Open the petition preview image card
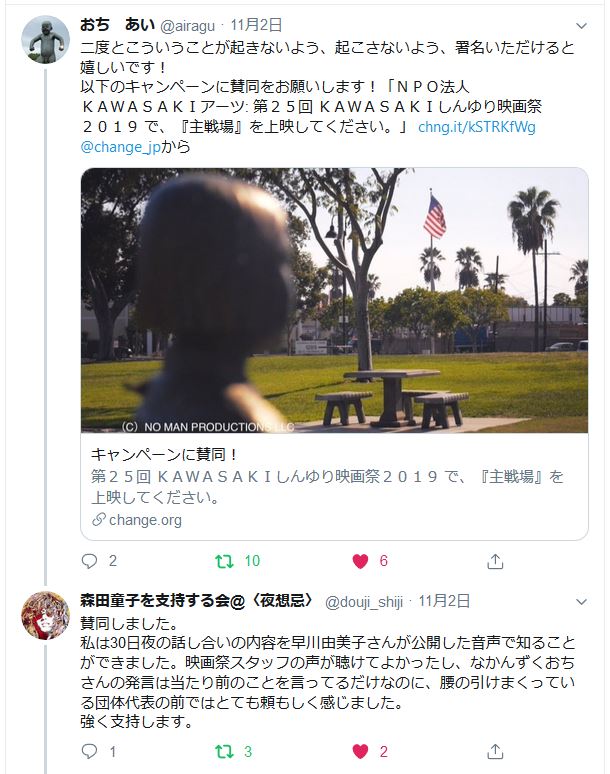Viewport: 610px width, 774px height. point(334,300)
